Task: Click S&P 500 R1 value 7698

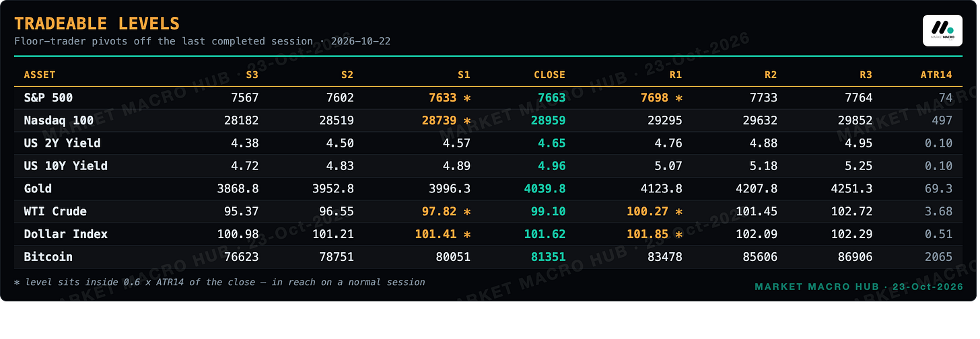Action: pos(655,98)
